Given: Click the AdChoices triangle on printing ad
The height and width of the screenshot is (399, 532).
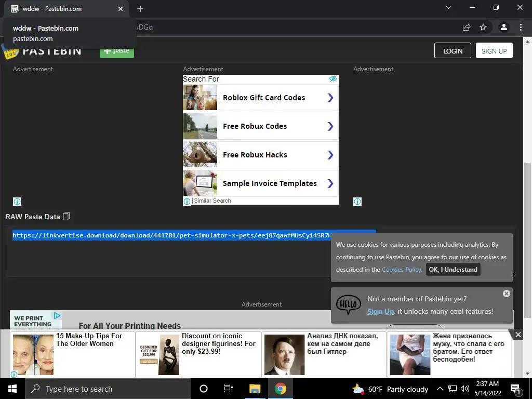Looking at the screenshot, I should (57, 315).
